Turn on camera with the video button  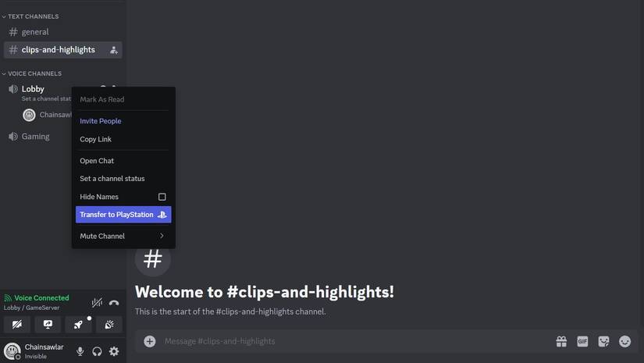tap(17, 325)
